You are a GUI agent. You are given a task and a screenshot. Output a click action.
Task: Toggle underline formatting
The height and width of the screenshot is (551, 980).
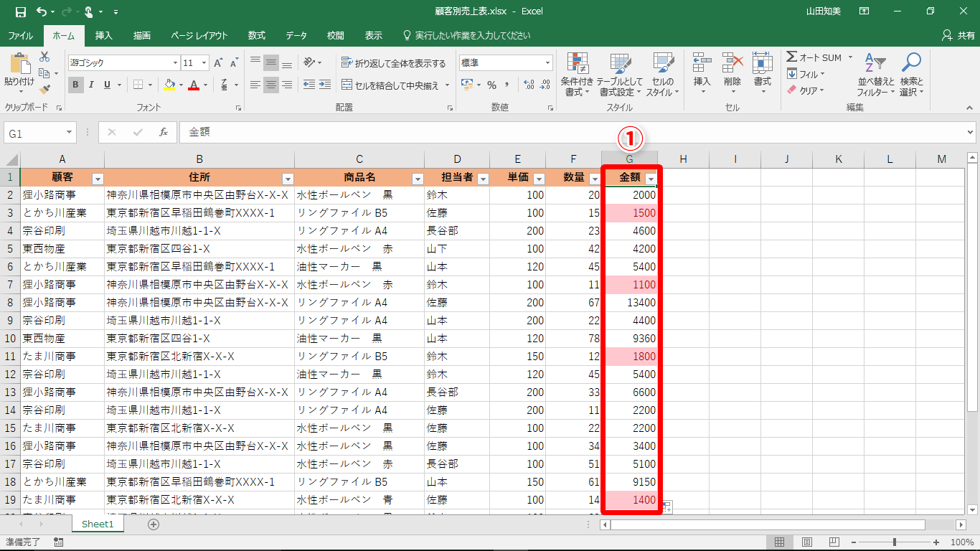pos(107,85)
